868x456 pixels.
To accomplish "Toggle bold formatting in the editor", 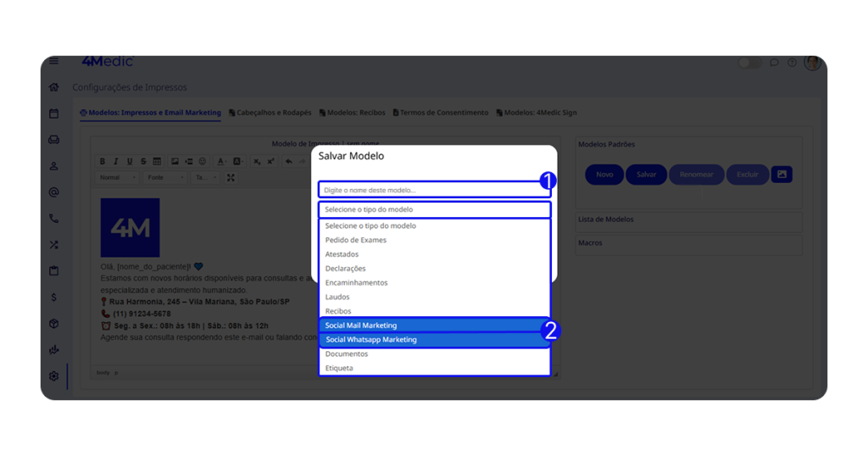I will tap(103, 162).
